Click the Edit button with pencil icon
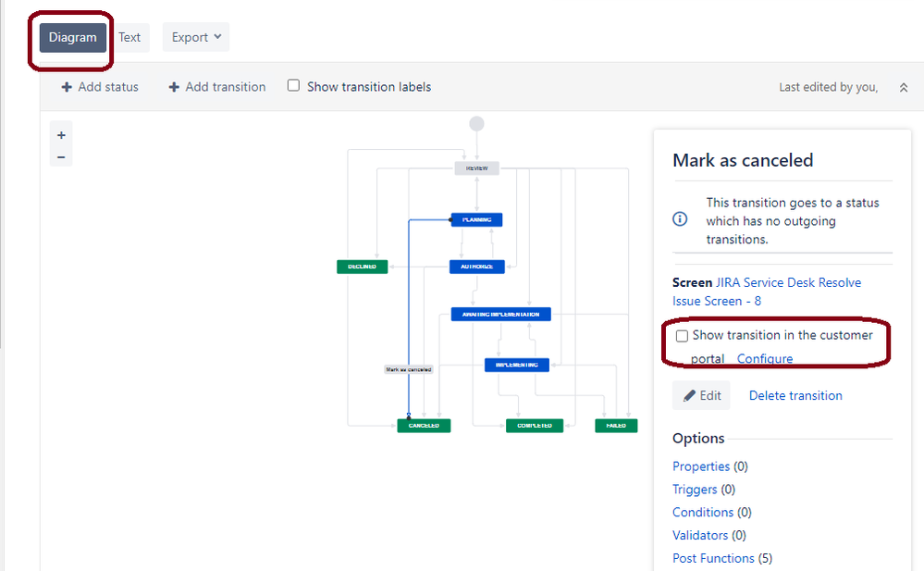The width and height of the screenshot is (924, 571). click(701, 395)
